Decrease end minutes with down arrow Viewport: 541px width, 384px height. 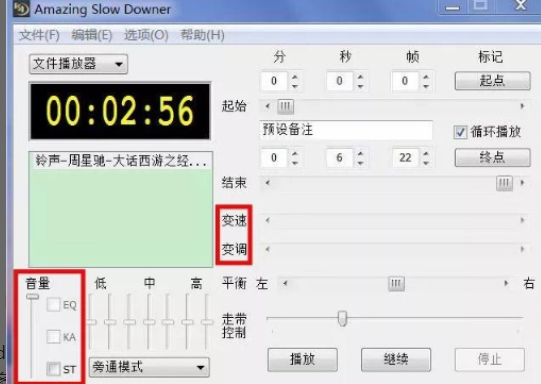pyautogui.click(x=295, y=163)
